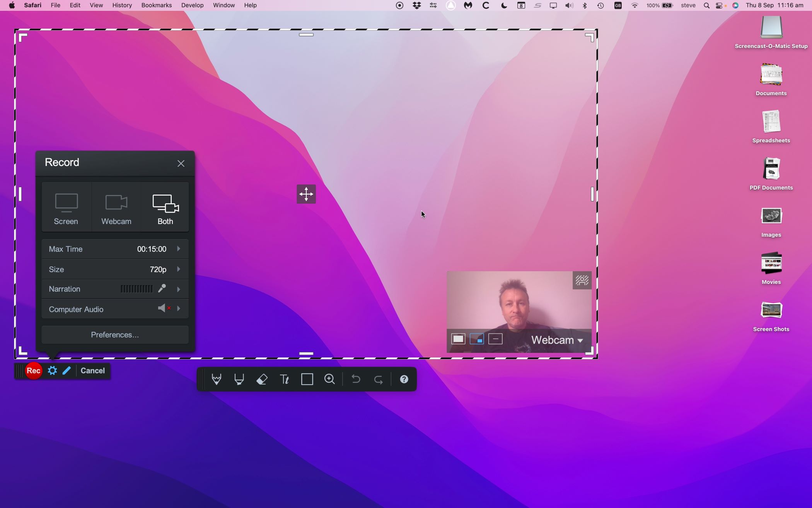Expand the Max Time setting
812x508 pixels.
coord(178,248)
